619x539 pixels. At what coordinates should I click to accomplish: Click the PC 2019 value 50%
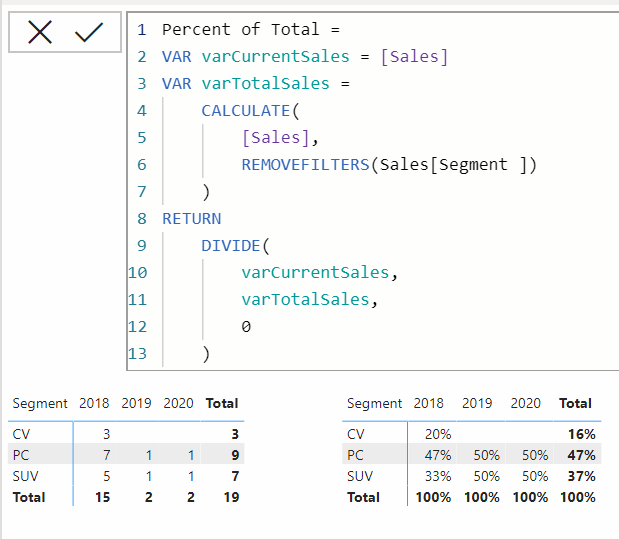click(x=486, y=455)
